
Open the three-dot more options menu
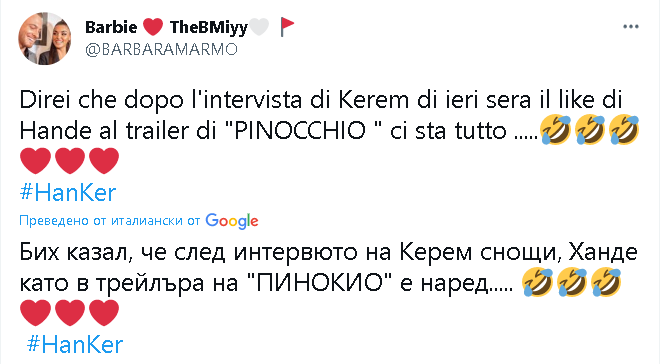631,27
